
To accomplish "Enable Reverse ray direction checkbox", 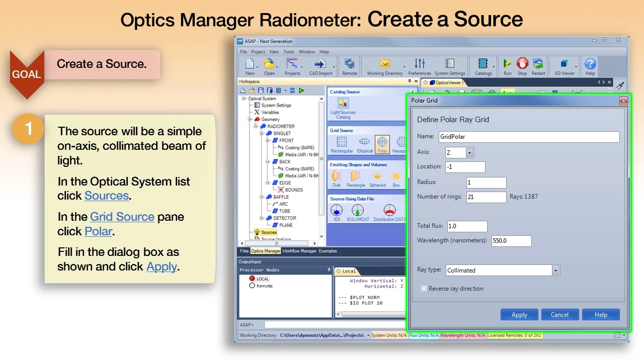I will [x=424, y=289].
